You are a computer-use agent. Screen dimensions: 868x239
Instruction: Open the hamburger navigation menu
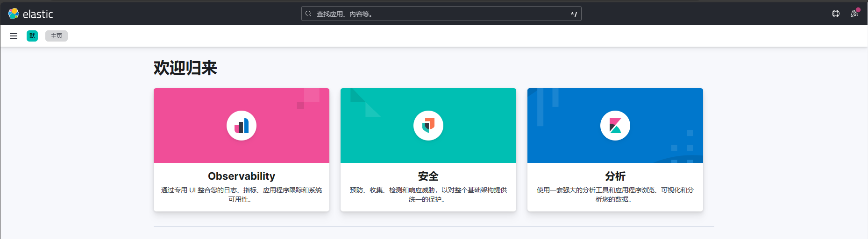pos(14,36)
